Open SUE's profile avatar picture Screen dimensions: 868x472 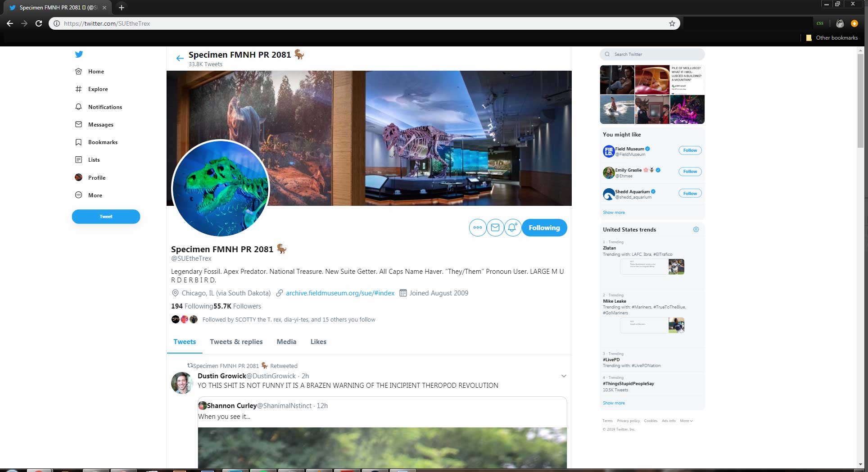221,188
